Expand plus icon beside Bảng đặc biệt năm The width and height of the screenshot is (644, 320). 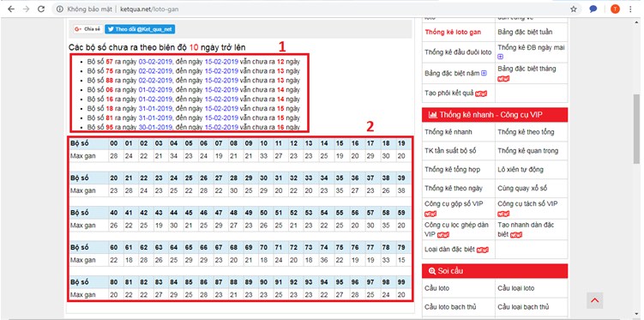(484, 73)
